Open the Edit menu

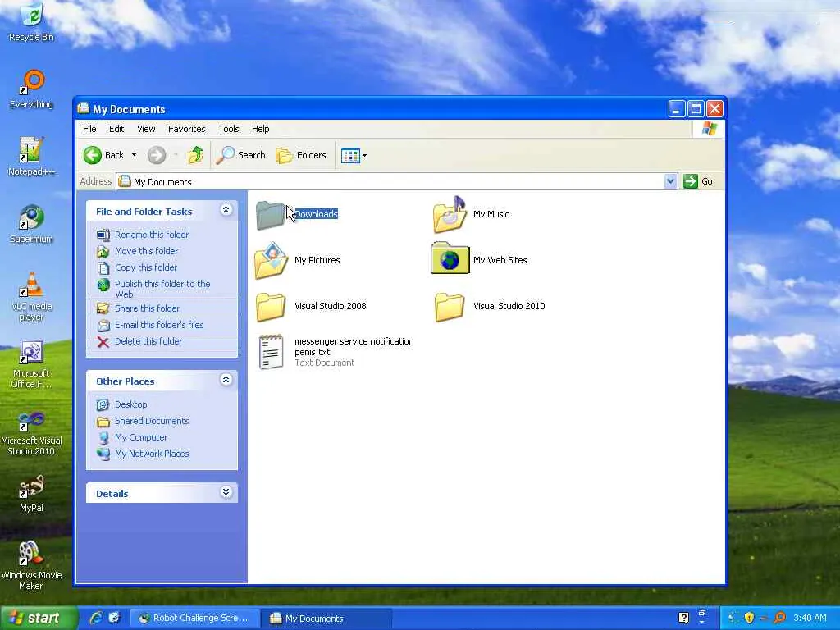116,129
